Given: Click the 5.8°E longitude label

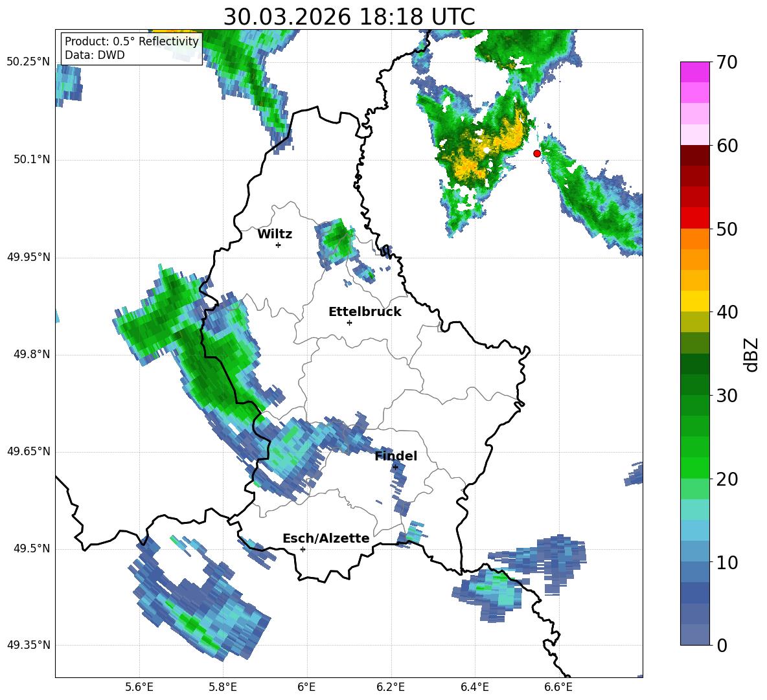Looking at the screenshot, I should (223, 687).
